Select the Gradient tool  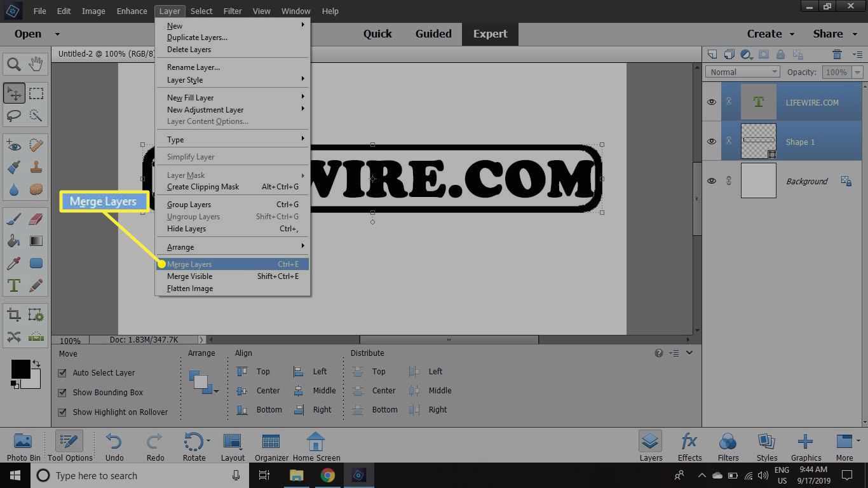(36, 241)
